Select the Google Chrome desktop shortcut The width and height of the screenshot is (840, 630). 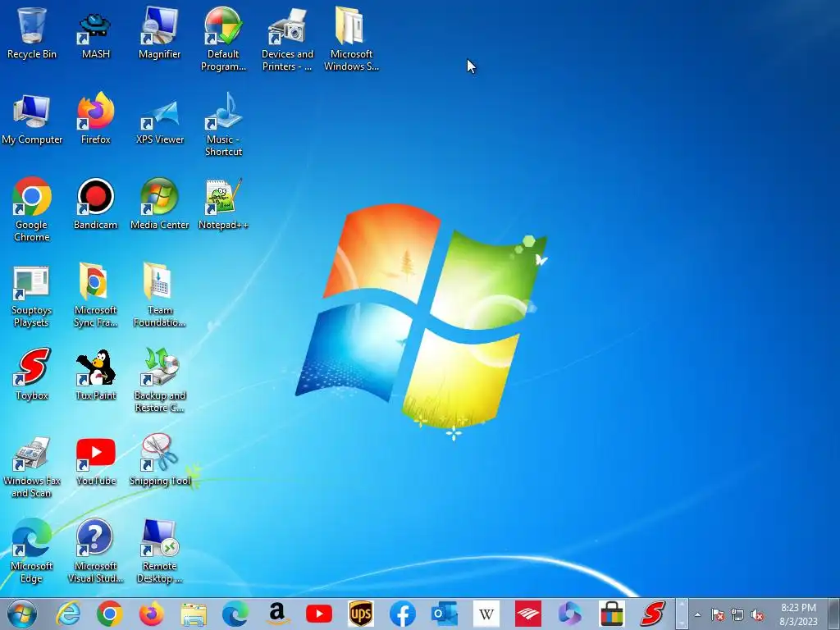pyautogui.click(x=32, y=209)
